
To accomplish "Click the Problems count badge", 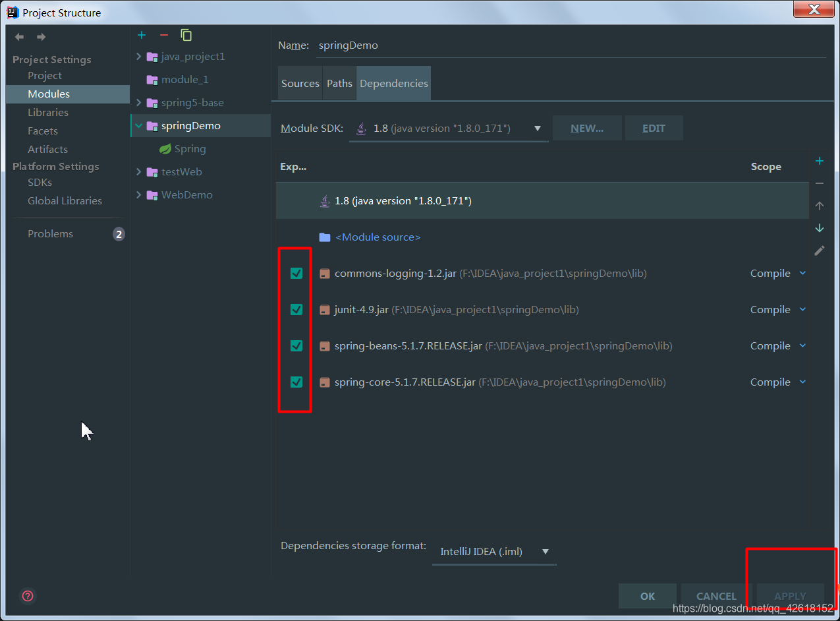I will tap(119, 234).
